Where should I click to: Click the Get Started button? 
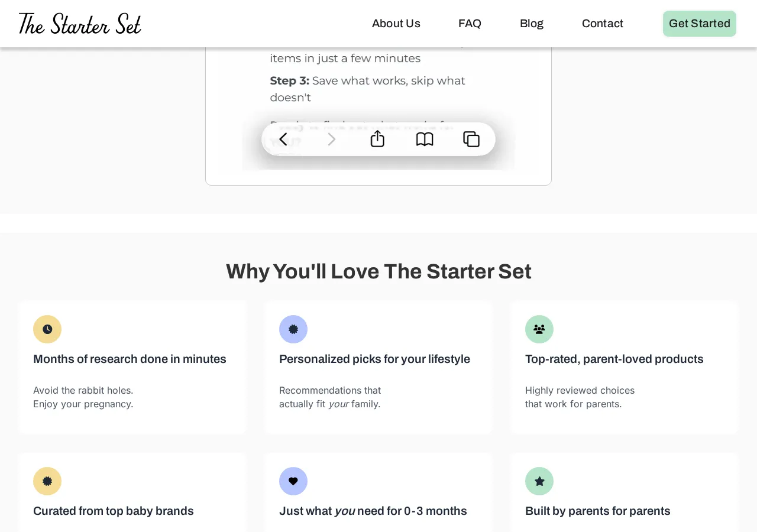click(x=699, y=23)
